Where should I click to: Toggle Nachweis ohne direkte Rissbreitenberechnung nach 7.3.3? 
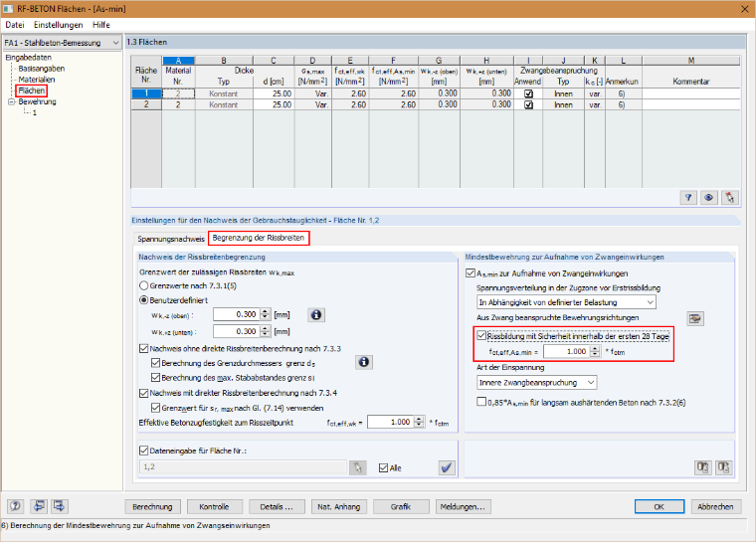pos(143,349)
